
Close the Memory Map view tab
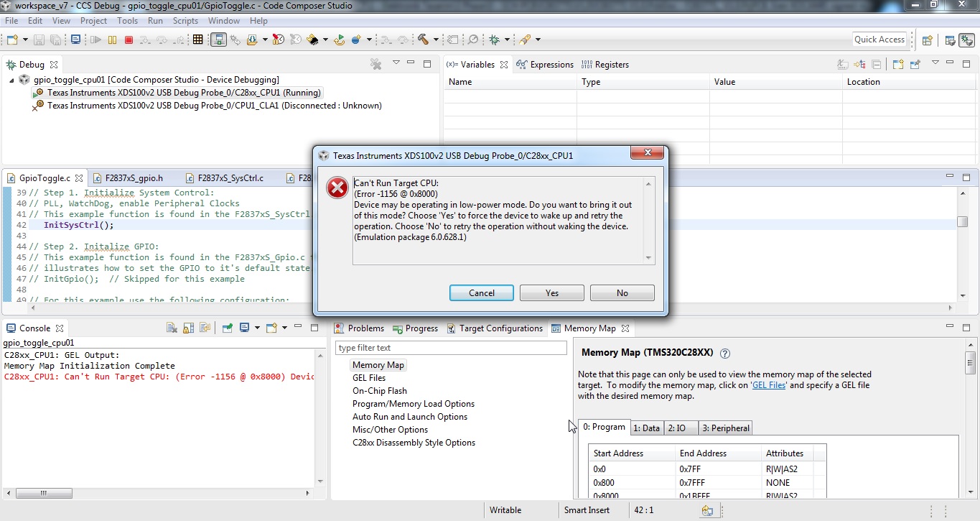coord(625,328)
